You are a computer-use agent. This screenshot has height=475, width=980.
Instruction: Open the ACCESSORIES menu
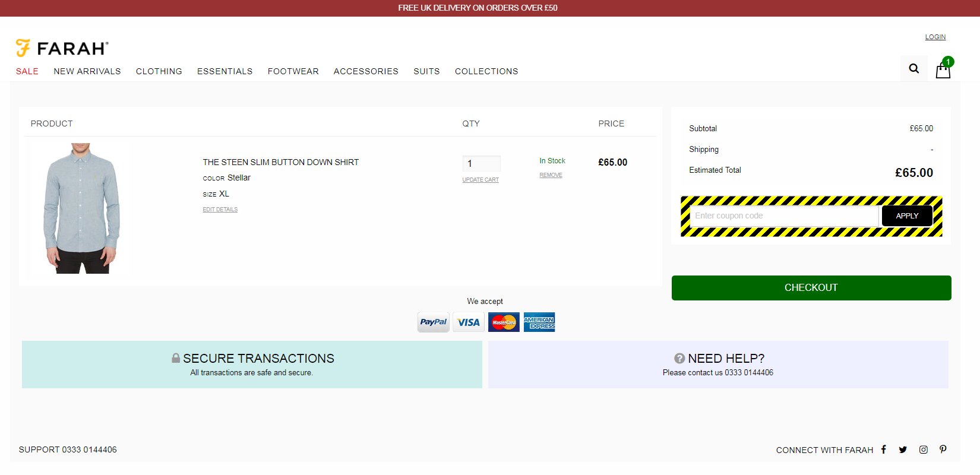point(366,71)
